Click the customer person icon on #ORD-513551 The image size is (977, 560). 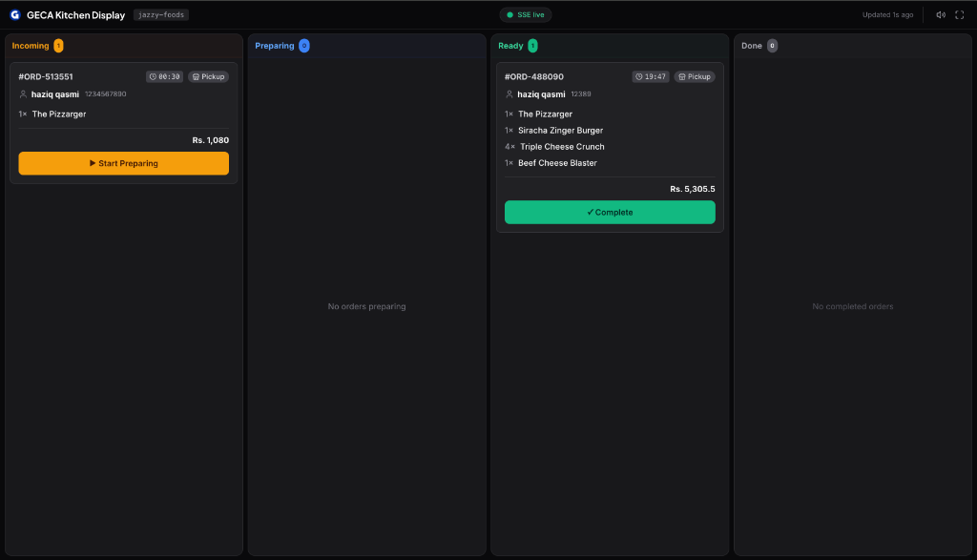coord(23,94)
